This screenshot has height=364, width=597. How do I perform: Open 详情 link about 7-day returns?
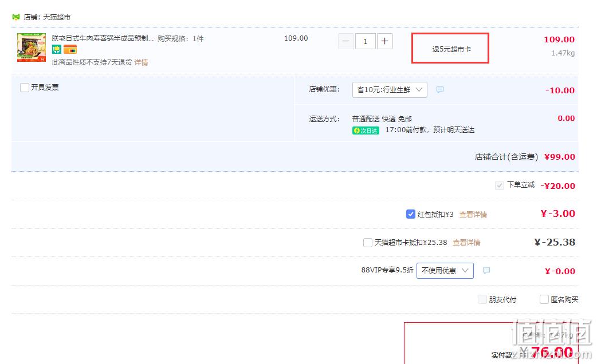tap(142, 62)
